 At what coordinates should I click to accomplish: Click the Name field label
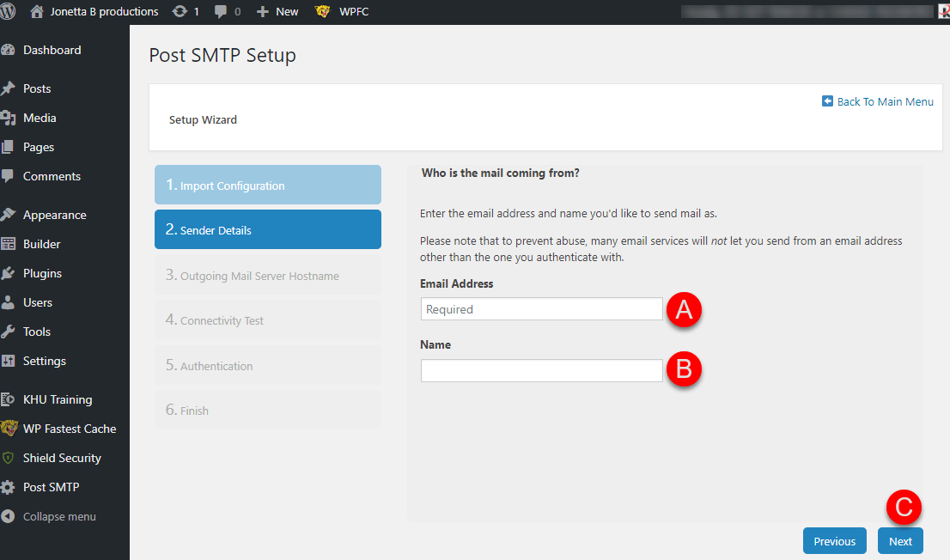click(x=435, y=345)
